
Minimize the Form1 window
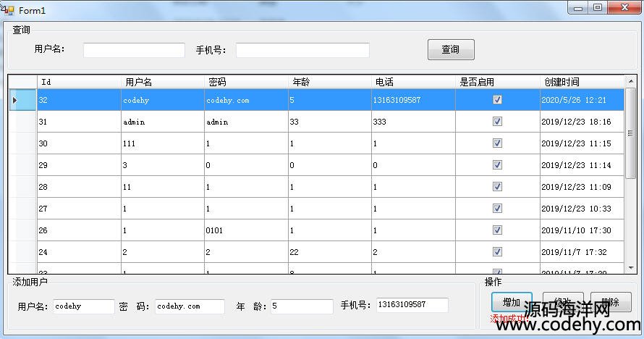click(578, 8)
